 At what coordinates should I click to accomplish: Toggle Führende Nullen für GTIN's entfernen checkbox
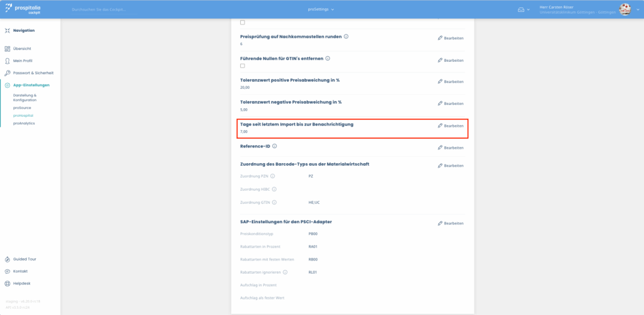243,66
